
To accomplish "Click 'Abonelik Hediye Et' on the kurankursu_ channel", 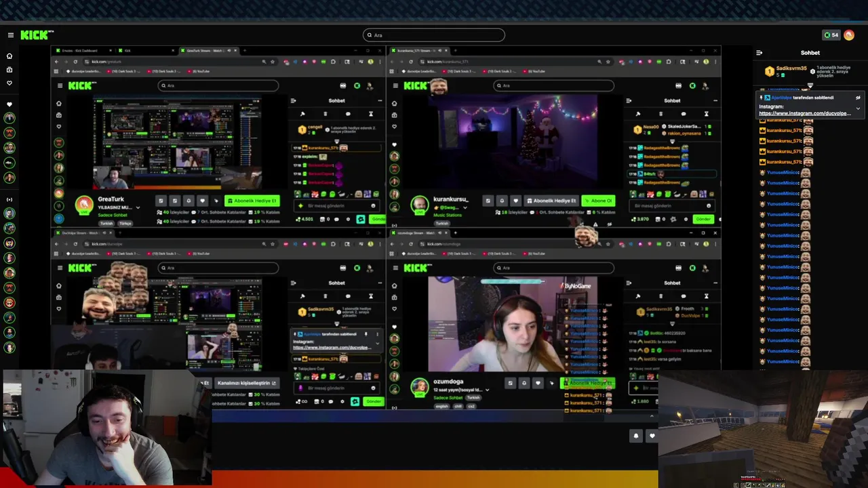I will (x=551, y=201).
